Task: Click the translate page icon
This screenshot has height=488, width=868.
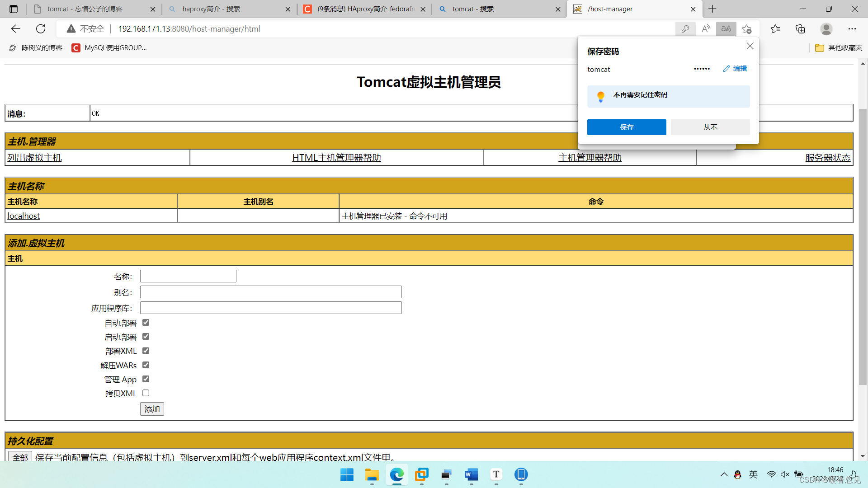Action: [x=726, y=29]
